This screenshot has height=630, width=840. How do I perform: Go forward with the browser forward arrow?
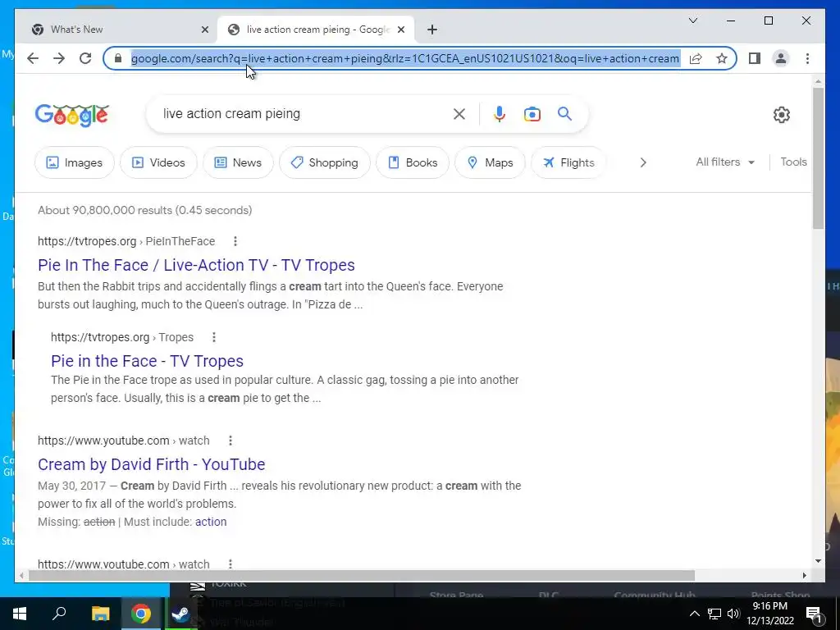pyautogui.click(x=59, y=58)
